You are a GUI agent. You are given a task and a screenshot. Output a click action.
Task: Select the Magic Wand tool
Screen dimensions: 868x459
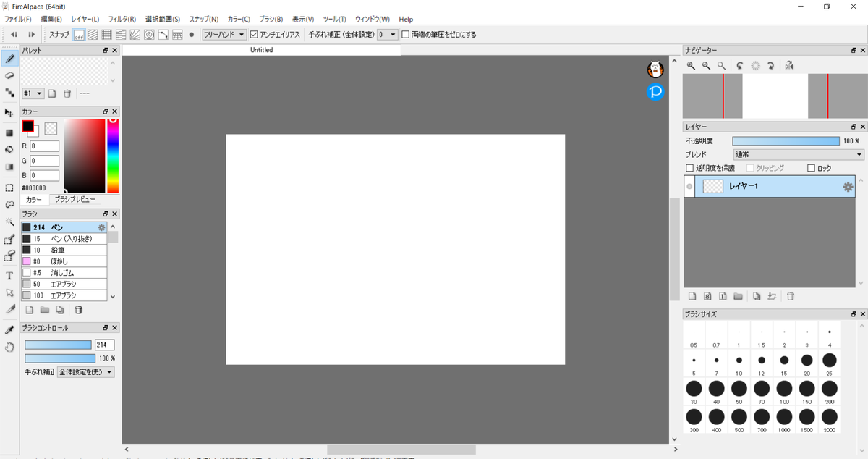pyautogui.click(x=9, y=222)
